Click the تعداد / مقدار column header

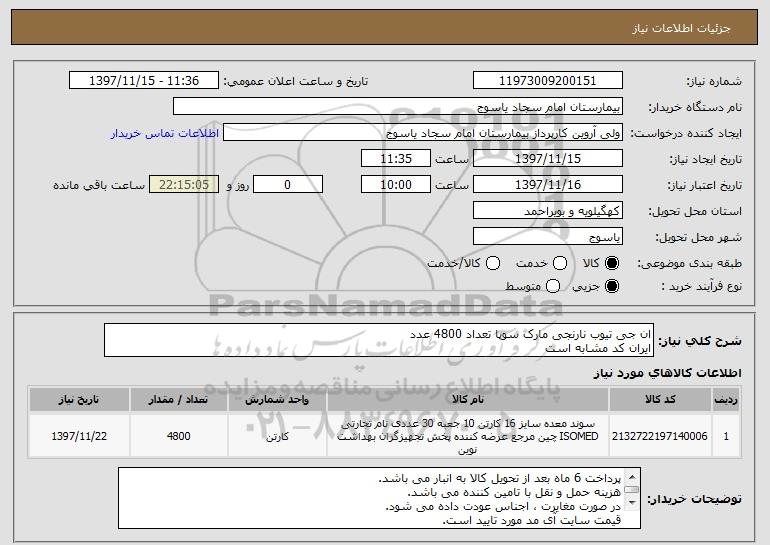coord(178,399)
